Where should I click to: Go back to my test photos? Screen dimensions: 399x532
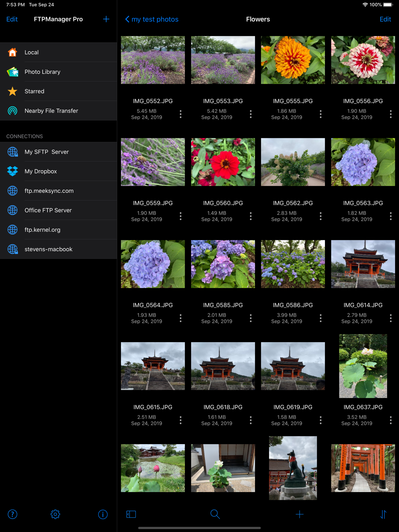152,19
